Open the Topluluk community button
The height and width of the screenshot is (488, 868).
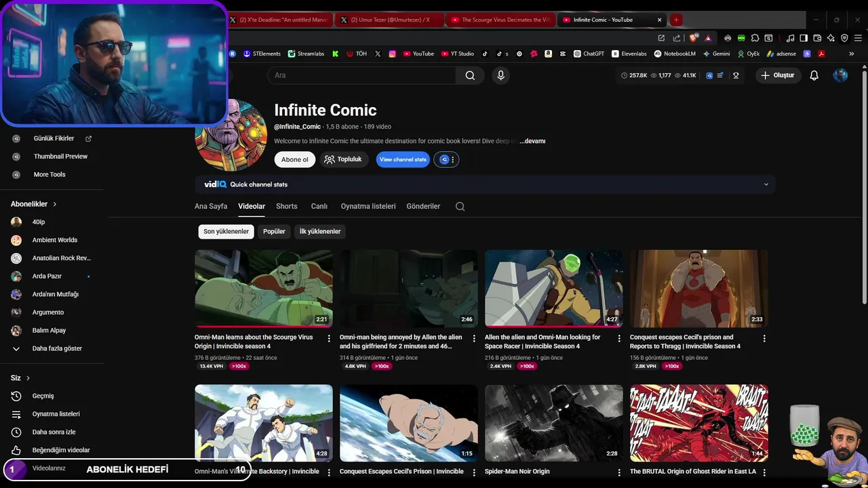click(343, 159)
